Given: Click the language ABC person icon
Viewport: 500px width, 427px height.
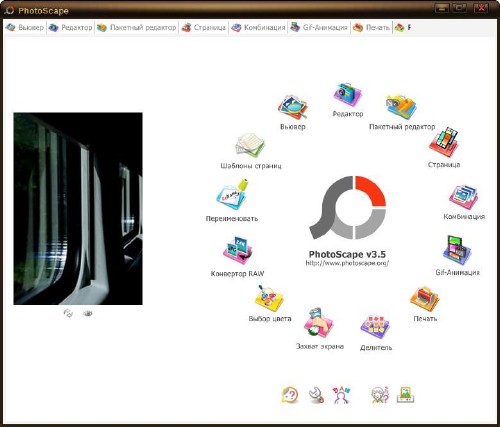Looking at the screenshot, I should 342,395.
